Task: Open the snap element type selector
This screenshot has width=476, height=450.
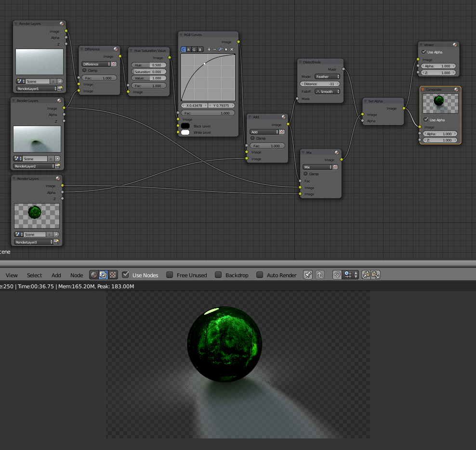Action: (x=351, y=275)
